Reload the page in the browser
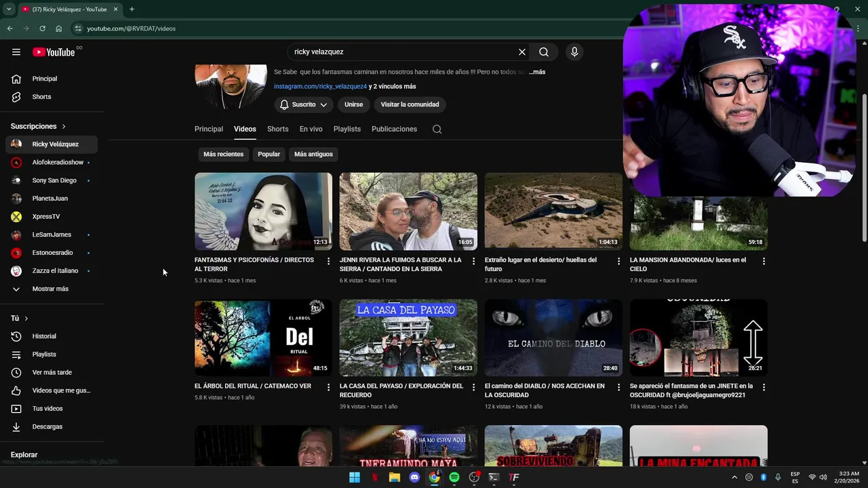 tap(42, 28)
